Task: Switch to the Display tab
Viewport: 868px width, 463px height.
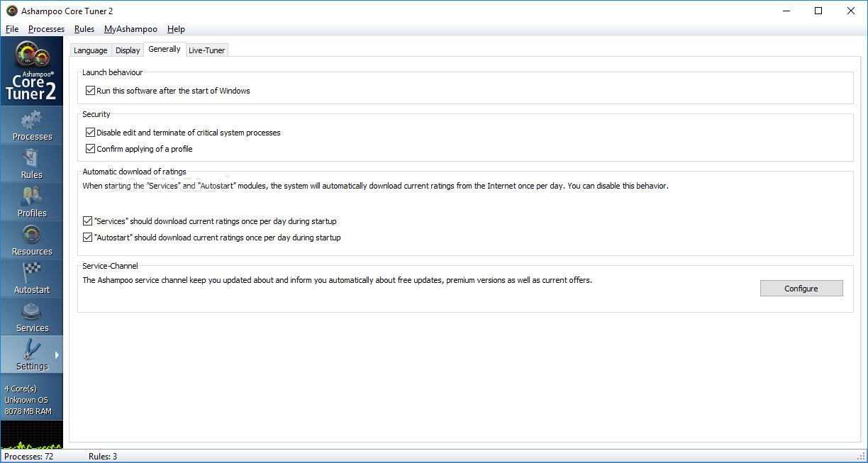Action: tap(128, 50)
